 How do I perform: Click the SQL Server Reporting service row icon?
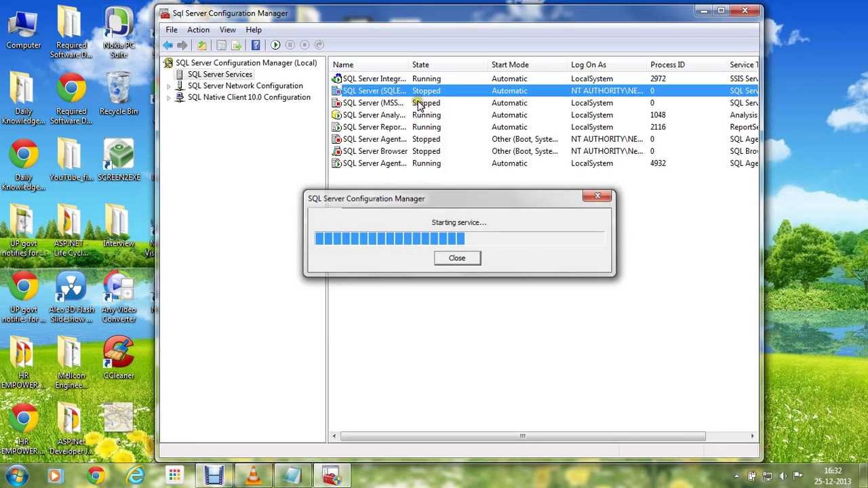(336, 127)
